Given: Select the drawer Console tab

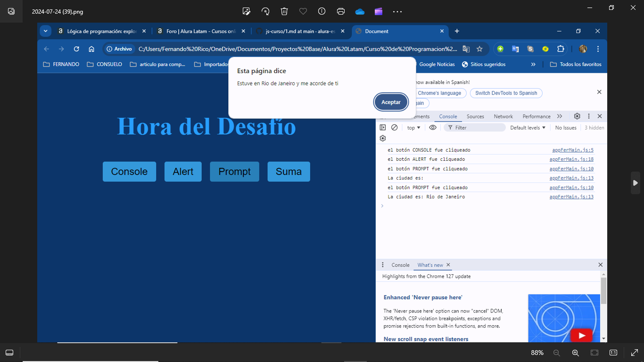Looking at the screenshot, I should pos(400,265).
